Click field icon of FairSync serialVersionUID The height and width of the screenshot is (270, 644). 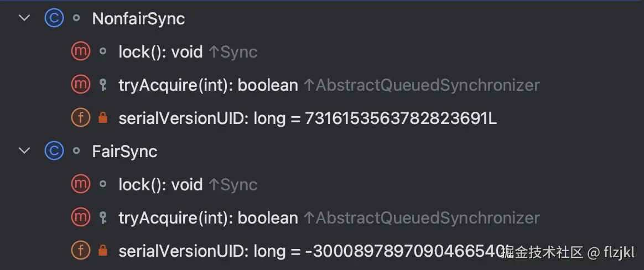[81, 251]
